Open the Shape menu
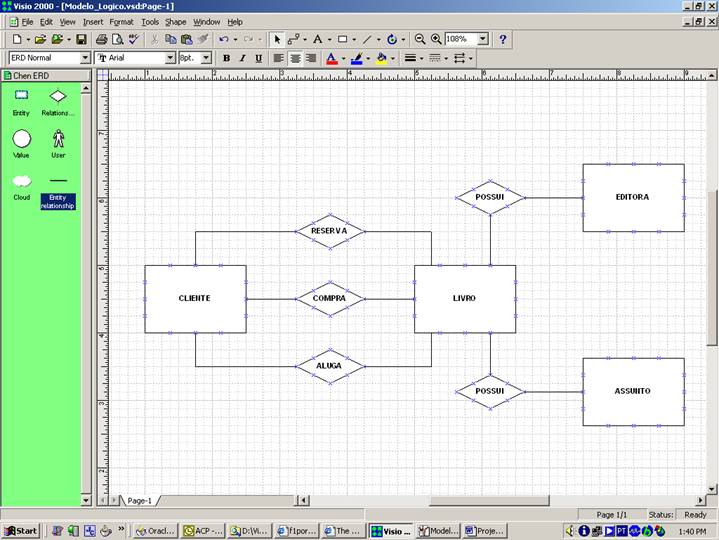This screenshot has width=719, height=540. 175,21
